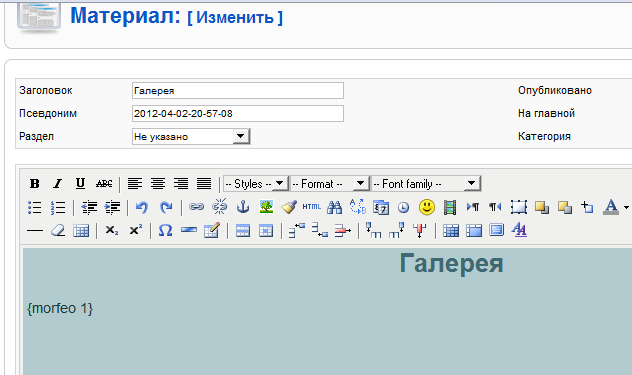Open advanced horizontal rule dialog

pos(189,230)
